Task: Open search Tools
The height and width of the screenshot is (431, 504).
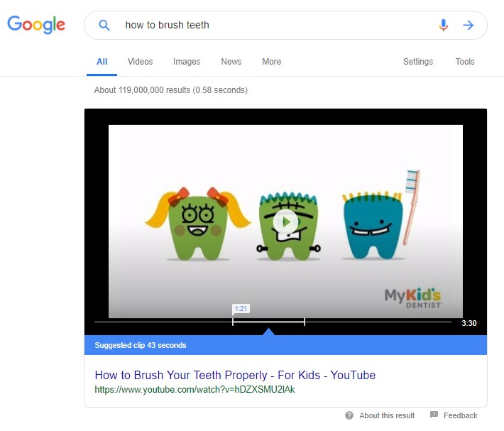Action: click(465, 62)
